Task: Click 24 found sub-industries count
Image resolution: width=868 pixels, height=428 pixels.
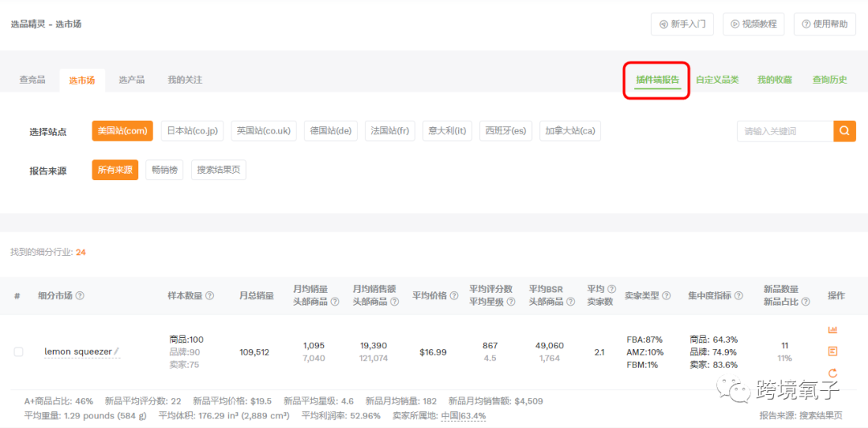Action: (81, 253)
